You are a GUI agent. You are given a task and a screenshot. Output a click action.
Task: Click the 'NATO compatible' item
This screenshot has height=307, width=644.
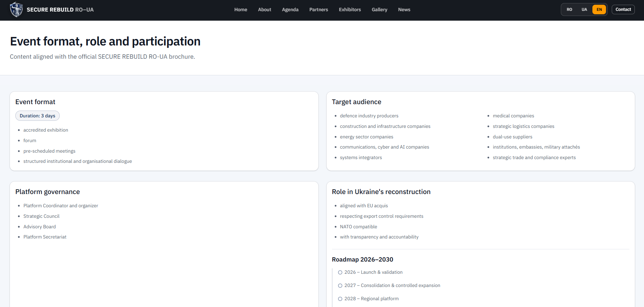tap(358, 227)
